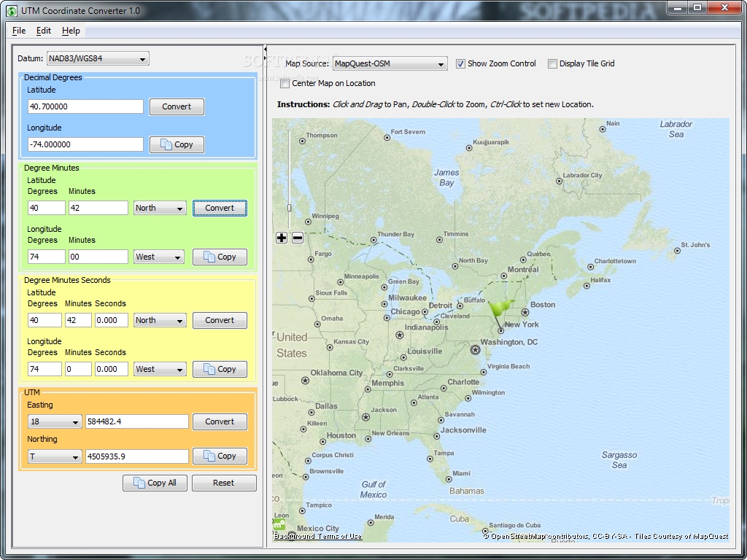Click the Oklahoma City marker on map

305,381
